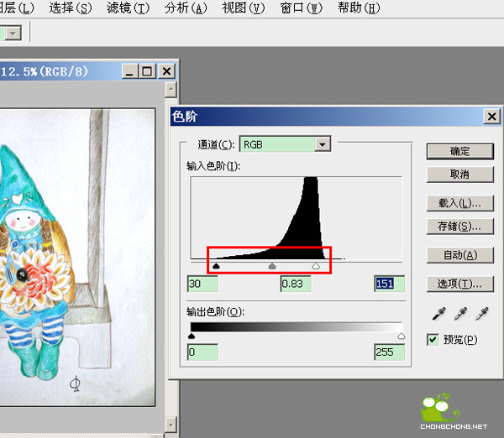The width and height of the screenshot is (504, 438).
Task: Click the document scrollbar down arrow
Action: (171, 425)
